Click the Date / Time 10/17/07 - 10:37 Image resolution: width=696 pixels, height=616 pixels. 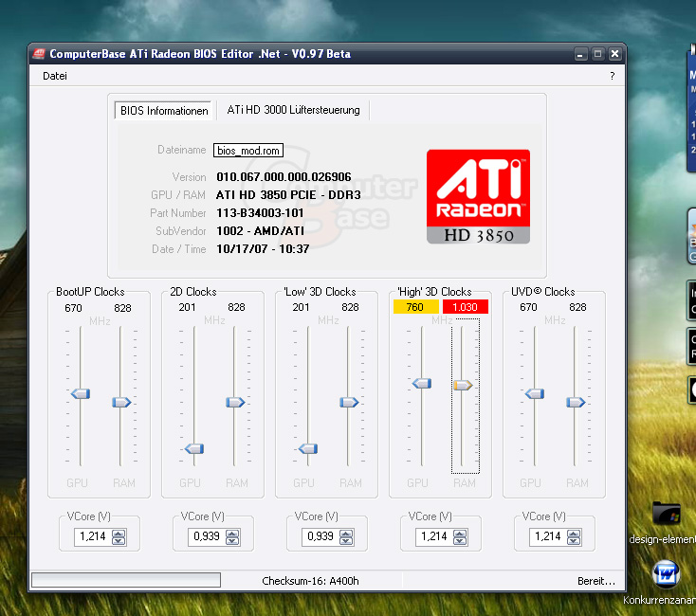point(263,249)
